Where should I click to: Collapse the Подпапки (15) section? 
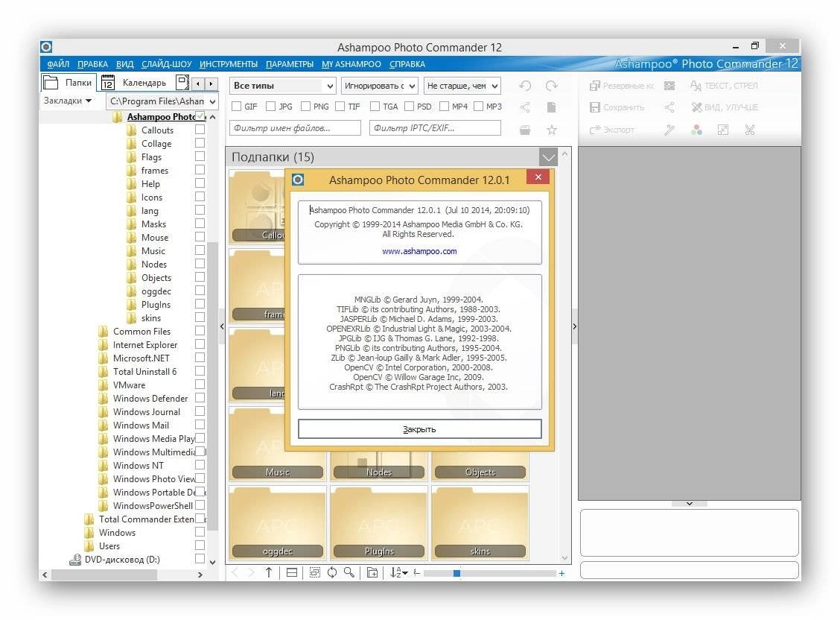coord(549,157)
